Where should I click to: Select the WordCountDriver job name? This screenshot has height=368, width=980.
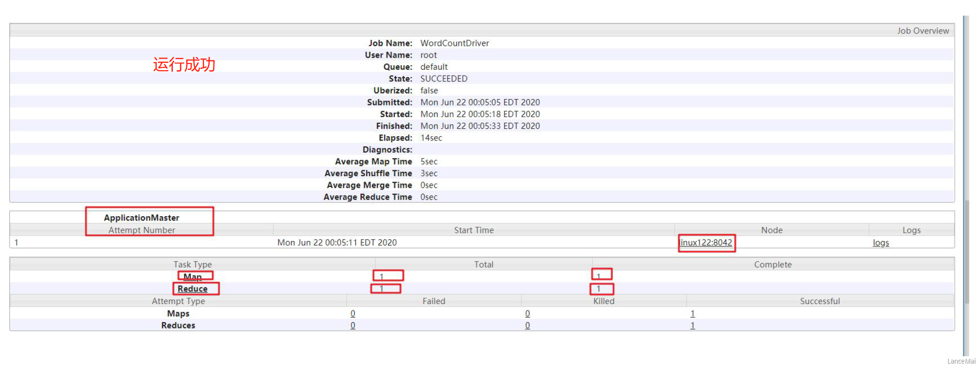point(455,43)
